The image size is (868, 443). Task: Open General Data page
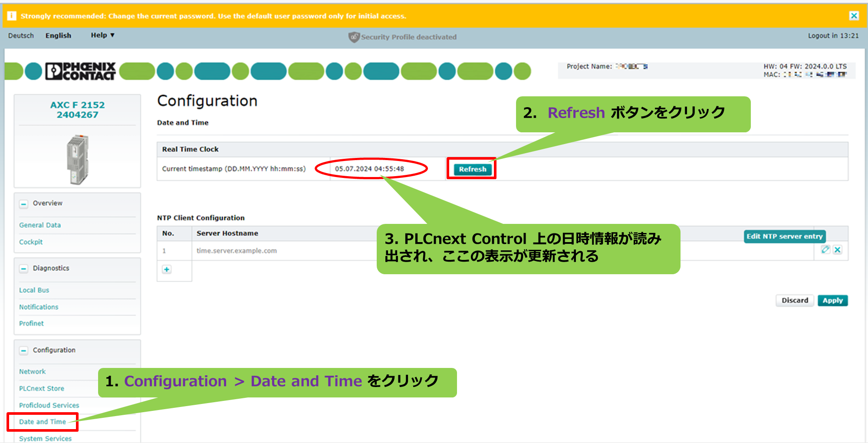point(40,225)
